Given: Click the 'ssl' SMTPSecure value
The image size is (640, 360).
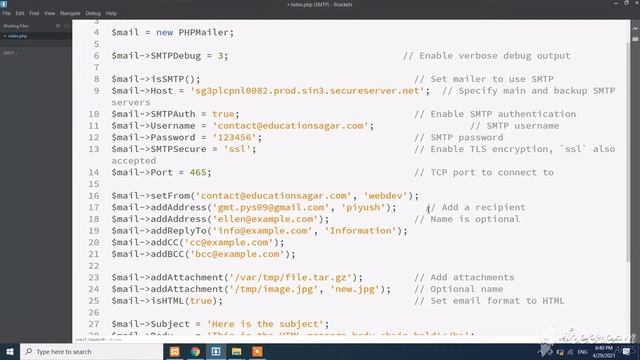Looking at the screenshot, I should tap(237, 149).
